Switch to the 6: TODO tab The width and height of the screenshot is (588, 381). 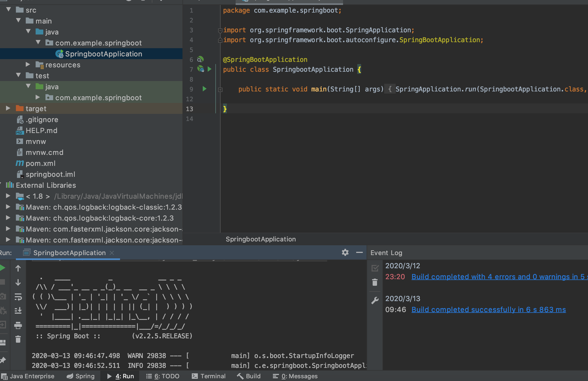(x=163, y=376)
